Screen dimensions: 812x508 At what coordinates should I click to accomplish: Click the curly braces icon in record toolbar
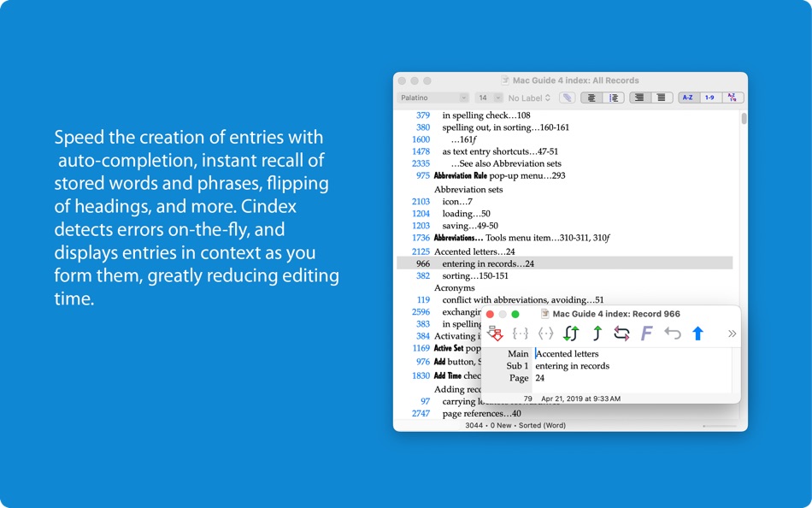pyautogui.click(x=520, y=334)
